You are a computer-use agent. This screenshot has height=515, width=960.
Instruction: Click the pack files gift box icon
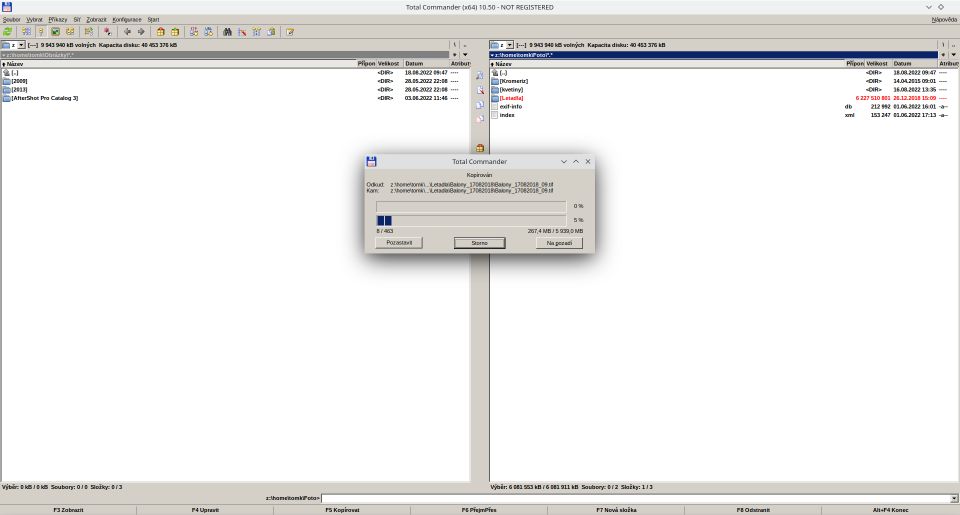tap(160, 31)
